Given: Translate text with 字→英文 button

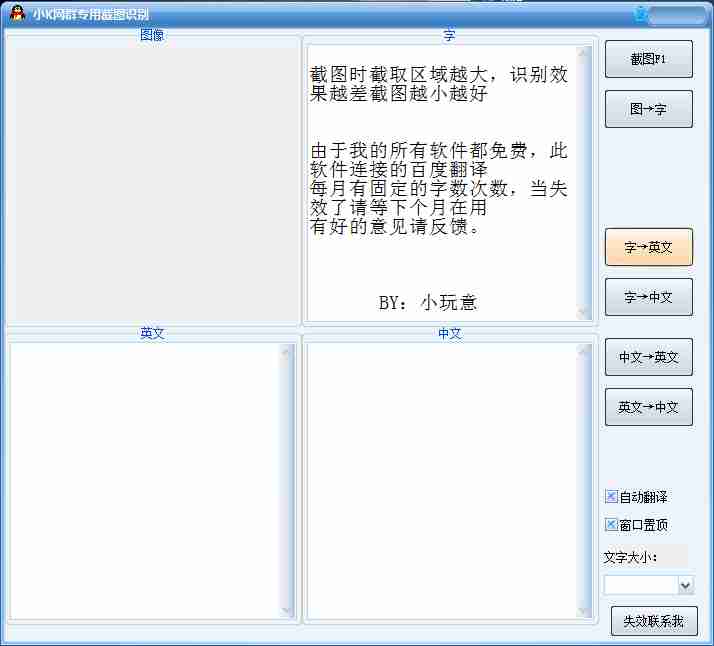Looking at the screenshot, I should pyautogui.click(x=648, y=247).
